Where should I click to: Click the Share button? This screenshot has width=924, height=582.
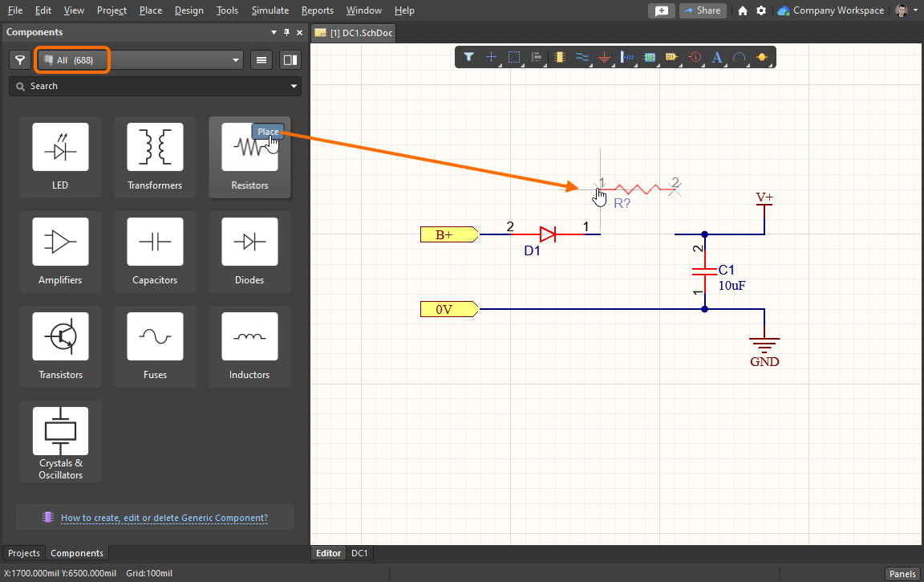[702, 10]
